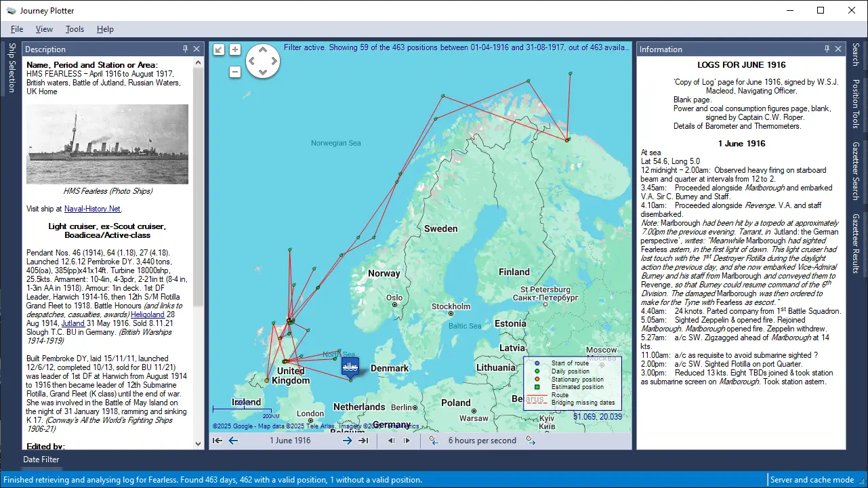The height and width of the screenshot is (488, 868).
Task: Click the Description panel scrollbar thumb
Action: (x=198, y=186)
